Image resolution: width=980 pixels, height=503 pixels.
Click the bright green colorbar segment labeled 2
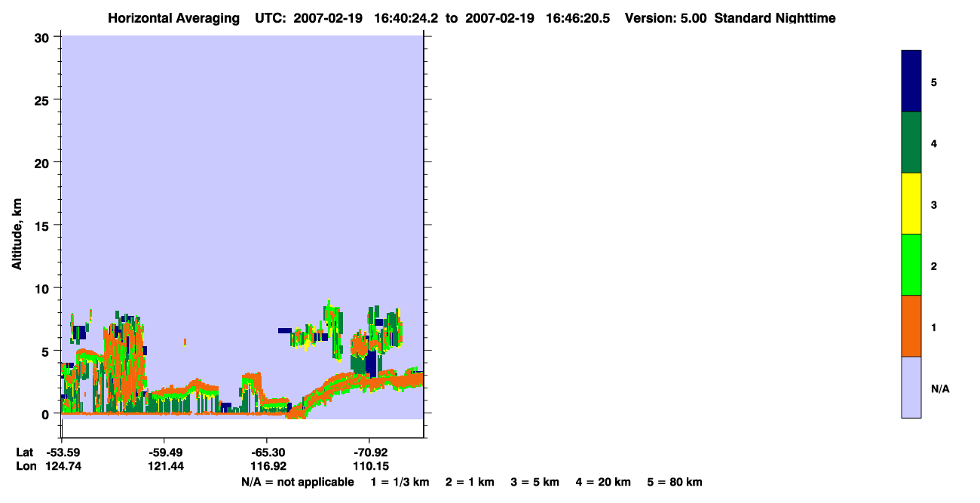pos(911,265)
